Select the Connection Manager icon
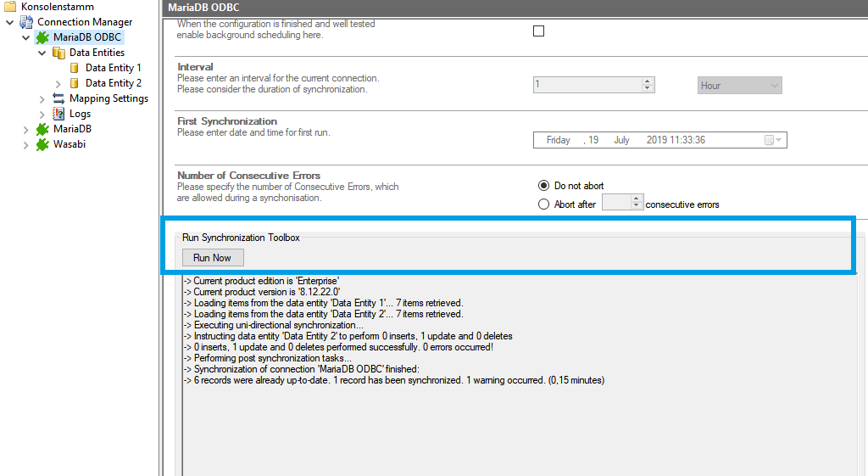Viewport: 868px width, 476px height. click(x=26, y=22)
